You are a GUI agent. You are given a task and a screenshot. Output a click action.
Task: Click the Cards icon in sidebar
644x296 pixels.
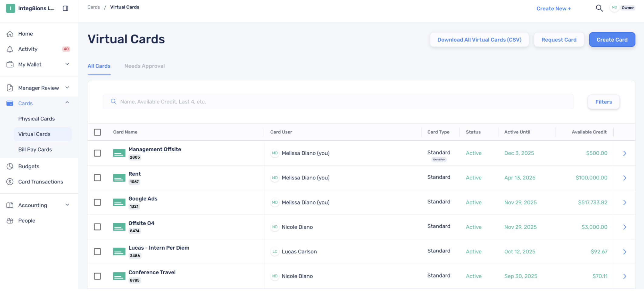click(10, 103)
